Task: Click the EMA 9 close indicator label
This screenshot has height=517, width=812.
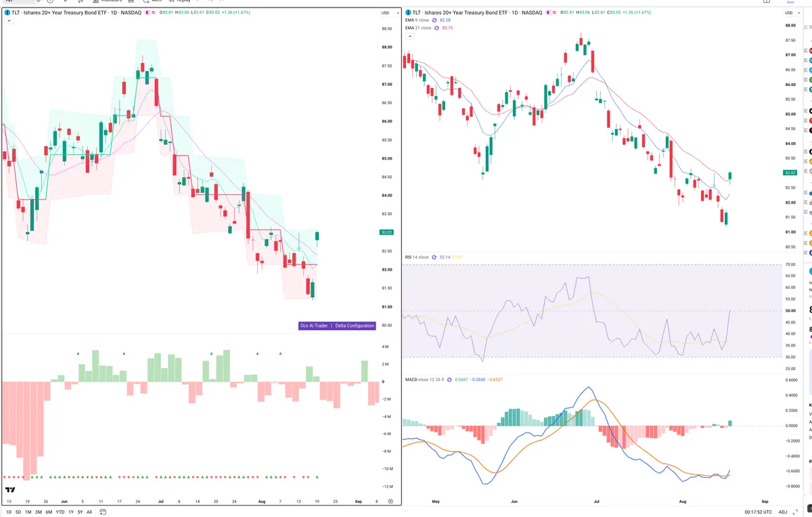Action: (x=417, y=20)
